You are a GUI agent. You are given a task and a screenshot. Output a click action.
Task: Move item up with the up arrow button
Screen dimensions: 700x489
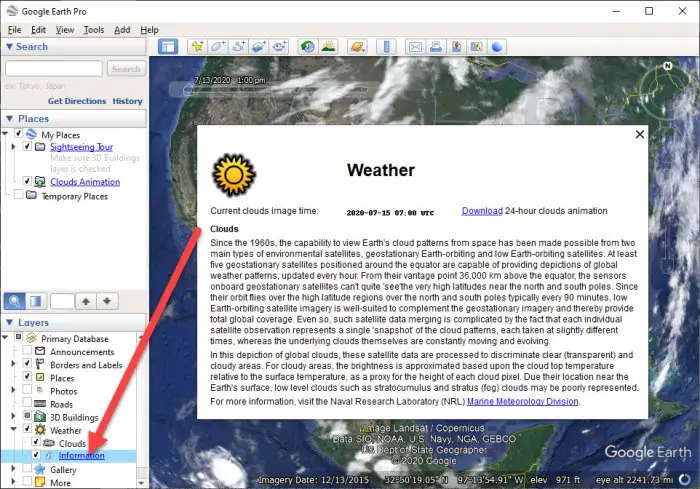point(86,301)
